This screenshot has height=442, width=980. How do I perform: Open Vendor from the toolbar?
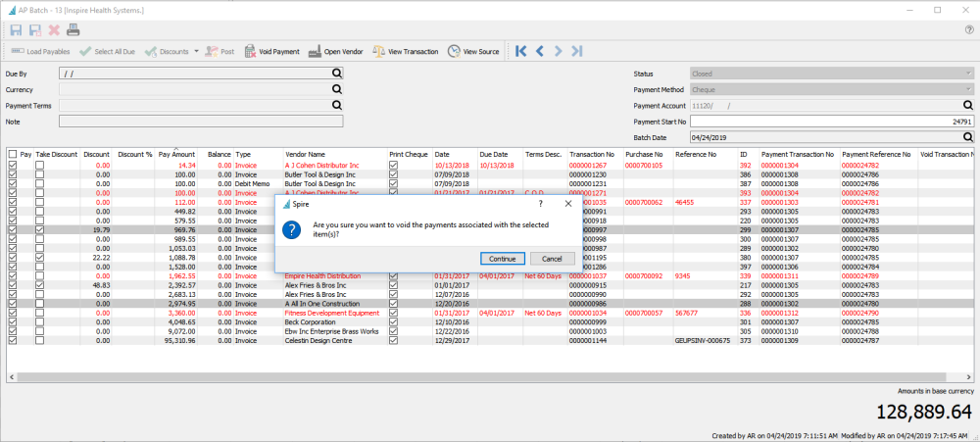pyautogui.click(x=338, y=51)
